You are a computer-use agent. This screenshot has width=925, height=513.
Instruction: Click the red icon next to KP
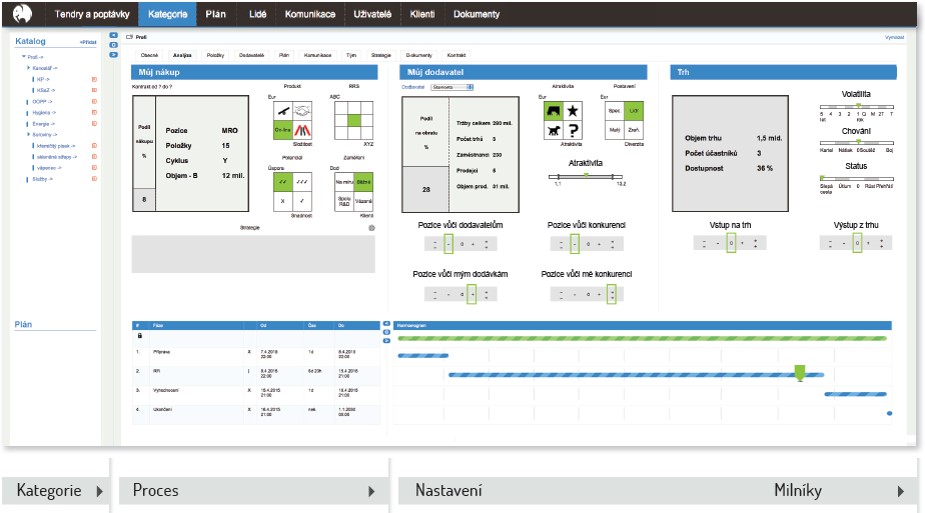click(x=94, y=79)
